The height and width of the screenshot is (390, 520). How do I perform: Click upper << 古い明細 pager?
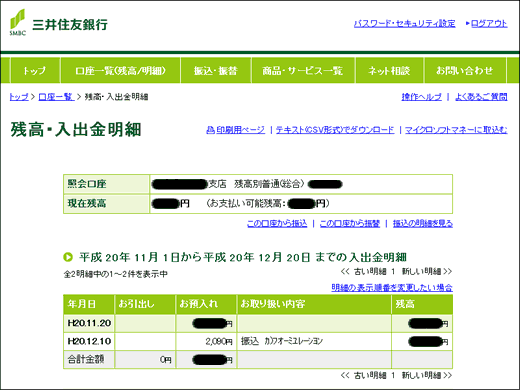(363, 272)
